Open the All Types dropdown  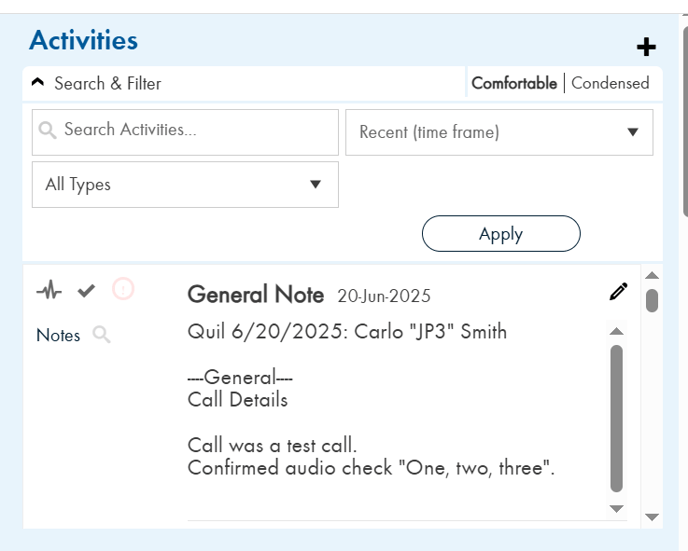point(185,185)
